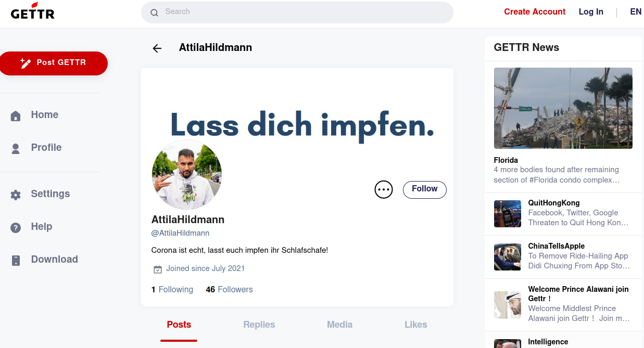Viewport: 644px width, 348px height.
Task: Click the Profile person icon
Action: [x=16, y=149]
